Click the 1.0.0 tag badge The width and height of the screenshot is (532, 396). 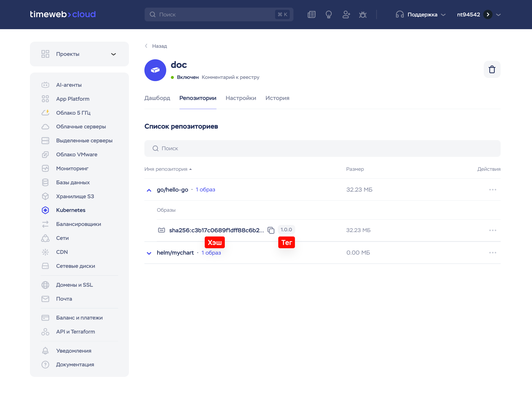tap(286, 230)
